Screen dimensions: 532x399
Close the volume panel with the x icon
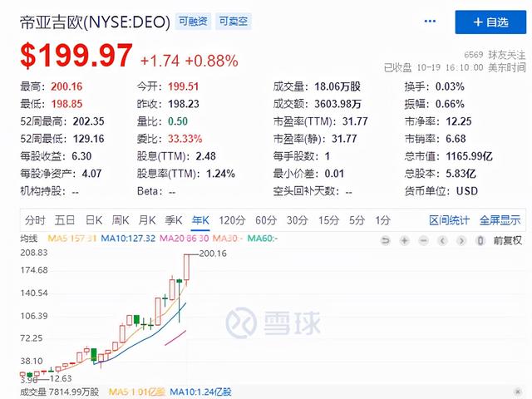coord(518,392)
